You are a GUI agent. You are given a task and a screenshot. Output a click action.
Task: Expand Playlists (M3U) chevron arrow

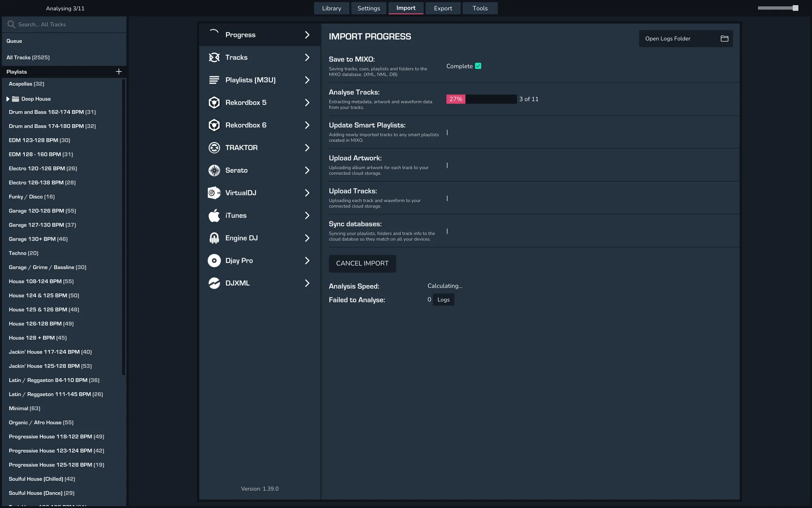[x=307, y=80]
